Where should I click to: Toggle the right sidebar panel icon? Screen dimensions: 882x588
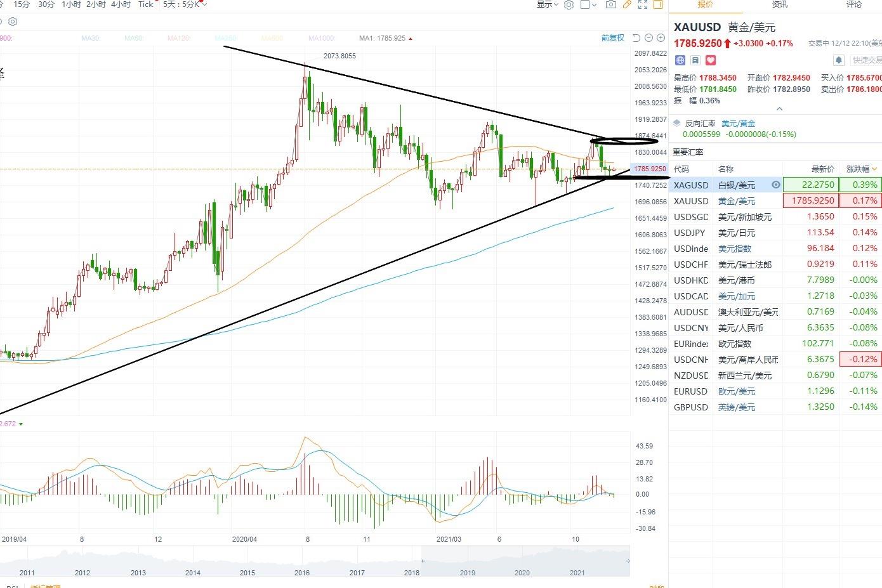[x=658, y=4]
